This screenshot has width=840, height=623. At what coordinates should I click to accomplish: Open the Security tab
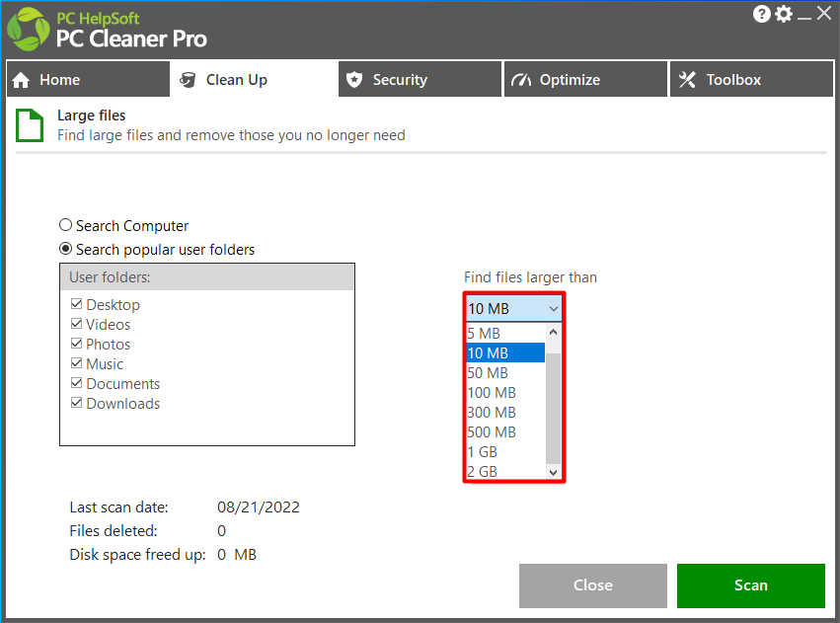[x=420, y=79]
